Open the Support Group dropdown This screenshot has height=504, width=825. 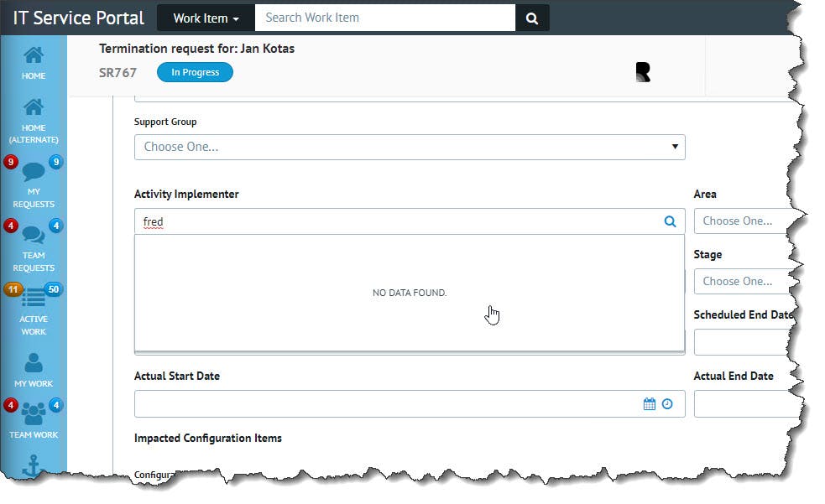[x=410, y=147]
